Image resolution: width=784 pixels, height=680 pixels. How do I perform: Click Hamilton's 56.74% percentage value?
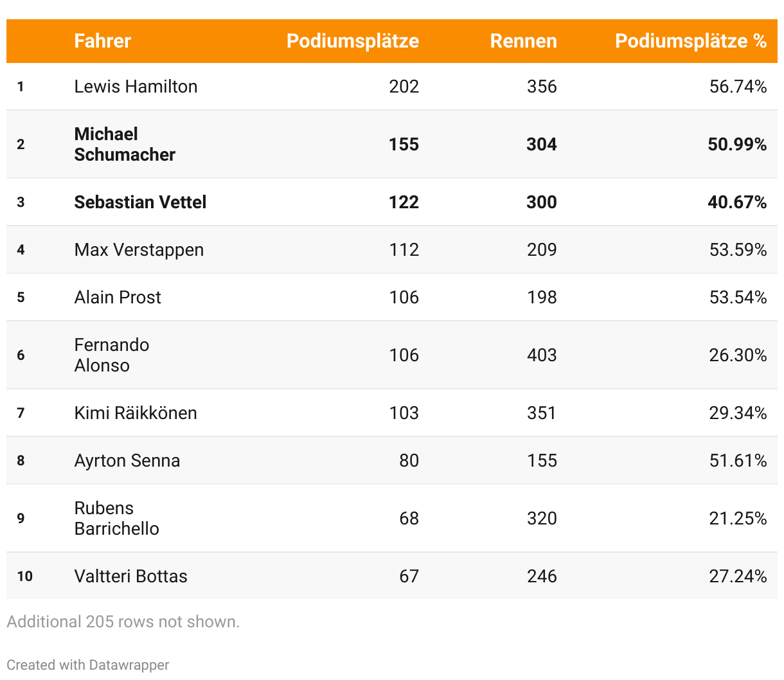coord(737,87)
